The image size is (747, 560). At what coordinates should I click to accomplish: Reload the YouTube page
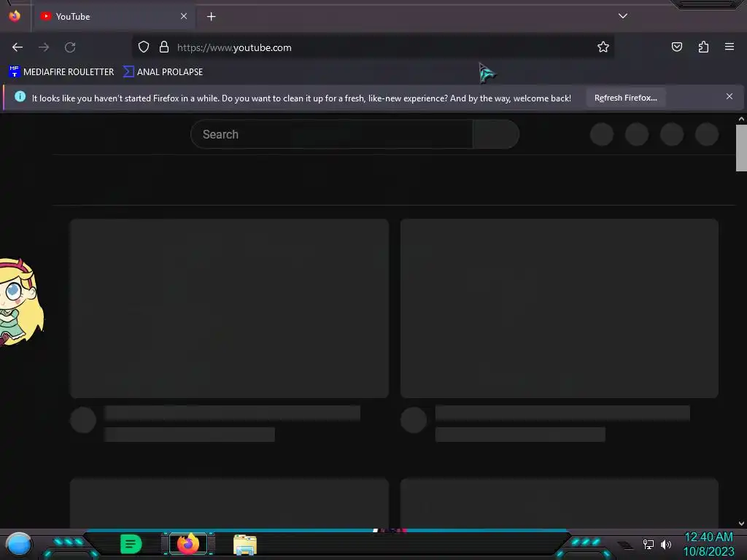pyautogui.click(x=70, y=47)
